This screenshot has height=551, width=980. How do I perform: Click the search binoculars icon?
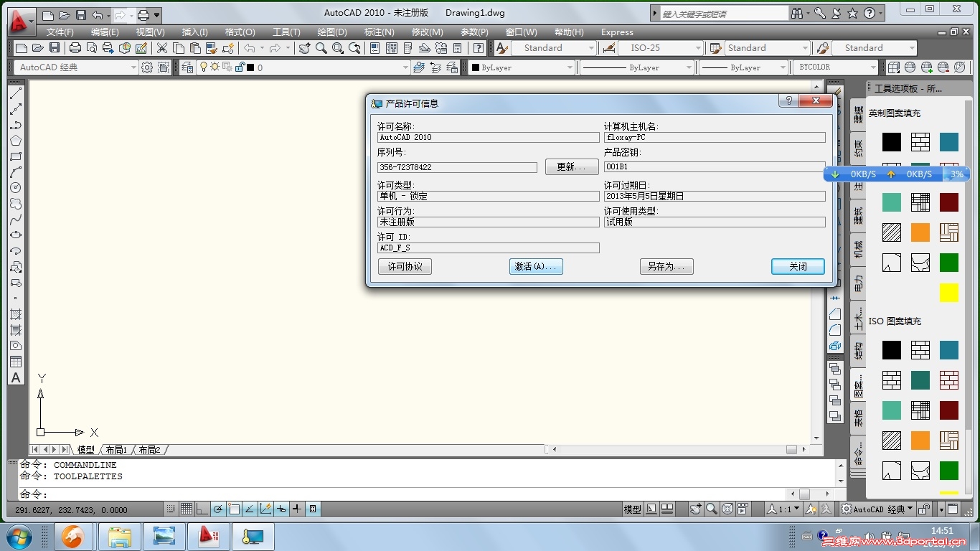click(x=797, y=13)
